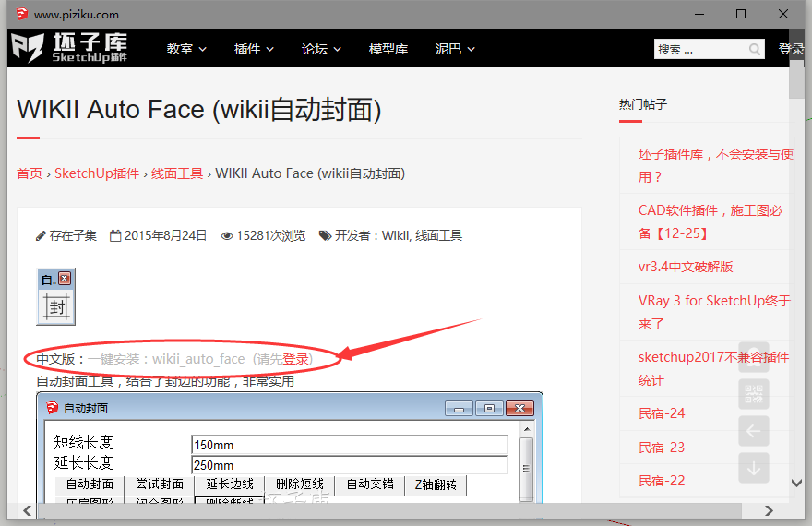
Task: Click the 2015年8月24日 date text
Action: 166,236
